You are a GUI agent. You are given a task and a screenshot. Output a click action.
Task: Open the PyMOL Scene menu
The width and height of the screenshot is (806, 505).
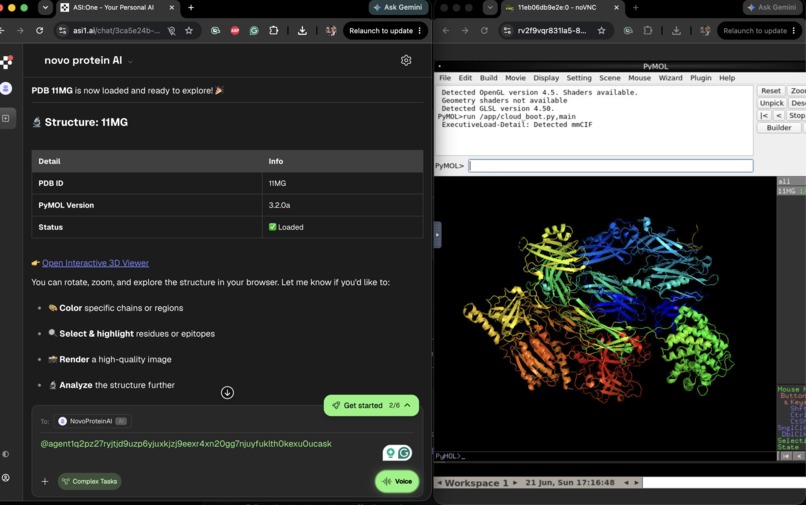pos(610,78)
